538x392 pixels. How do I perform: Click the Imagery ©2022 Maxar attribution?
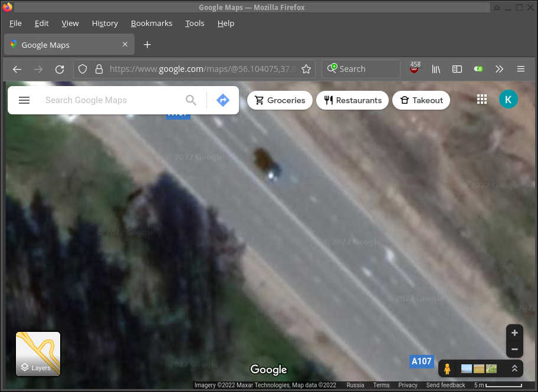265,385
